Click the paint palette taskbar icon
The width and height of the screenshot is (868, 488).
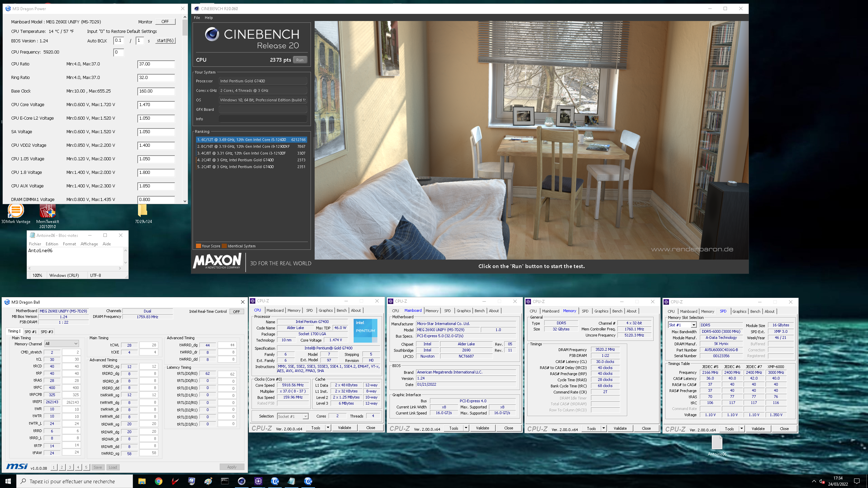pos(208,481)
